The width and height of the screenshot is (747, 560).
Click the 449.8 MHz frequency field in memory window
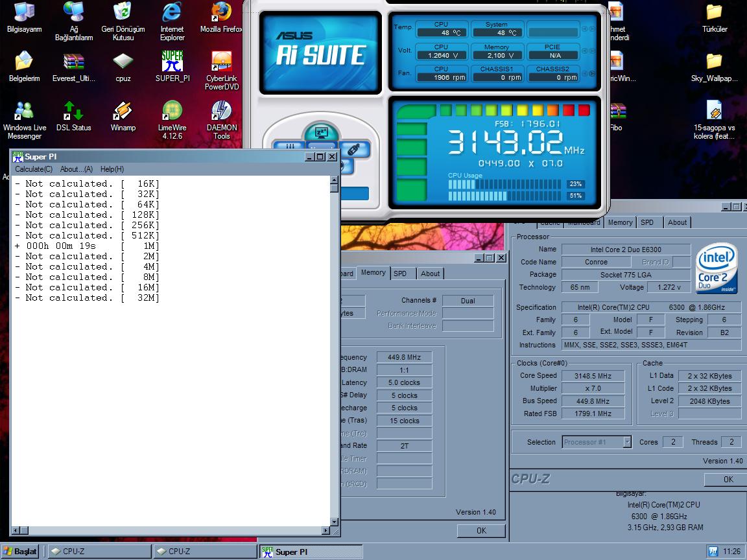click(x=404, y=357)
